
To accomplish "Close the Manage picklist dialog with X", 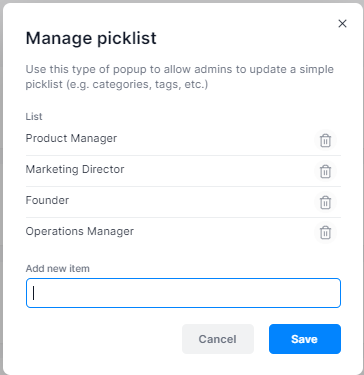I will pyautogui.click(x=342, y=24).
